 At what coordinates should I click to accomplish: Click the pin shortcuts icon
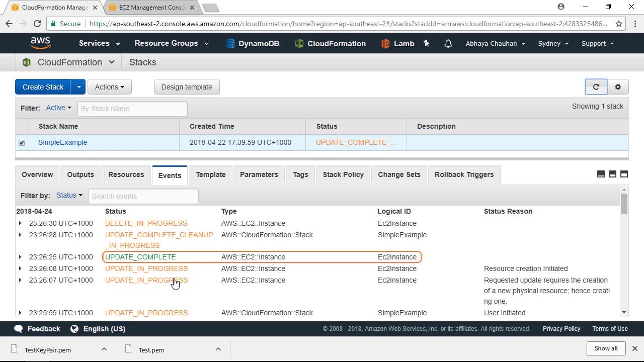click(x=427, y=44)
